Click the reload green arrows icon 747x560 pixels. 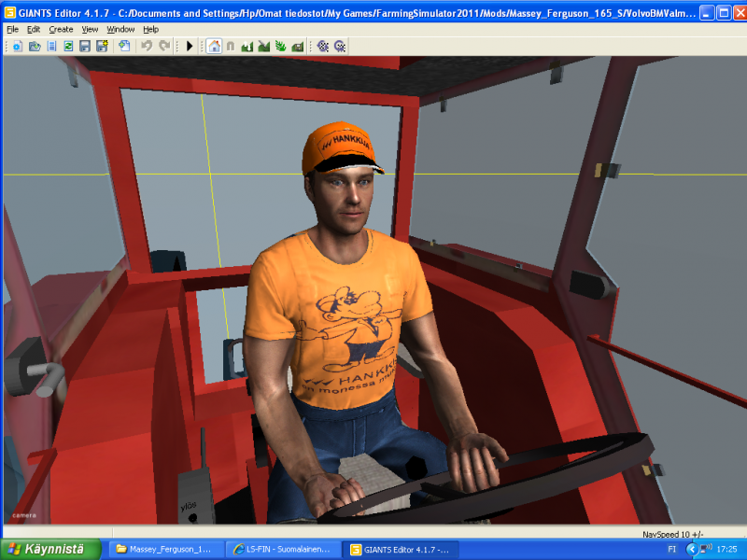[68, 46]
